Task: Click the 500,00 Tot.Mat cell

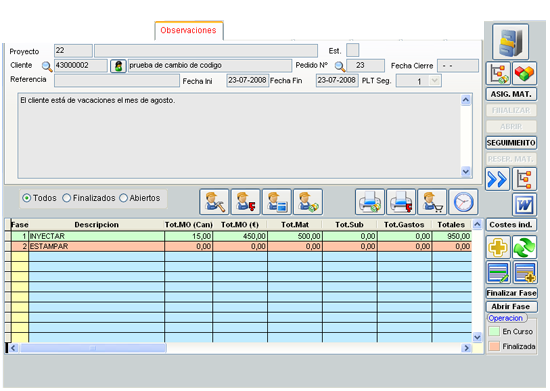Action: pos(295,236)
